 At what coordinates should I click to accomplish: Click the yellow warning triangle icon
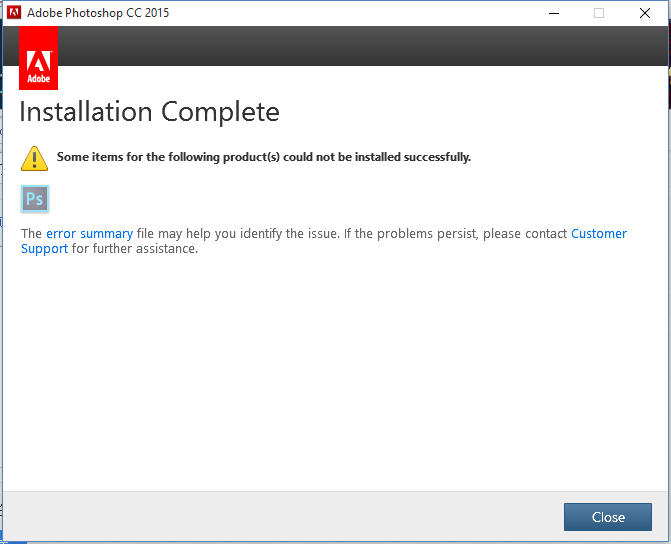(34, 158)
